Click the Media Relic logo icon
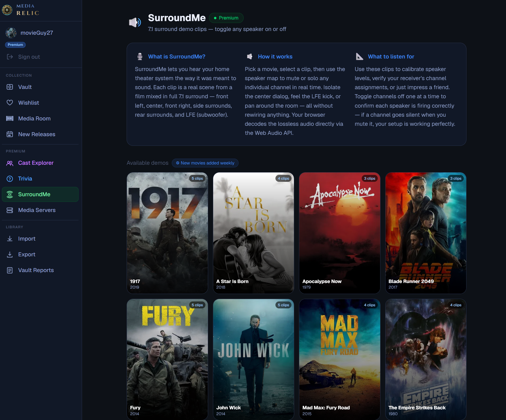The width and height of the screenshot is (506, 420). click(x=7, y=10)
